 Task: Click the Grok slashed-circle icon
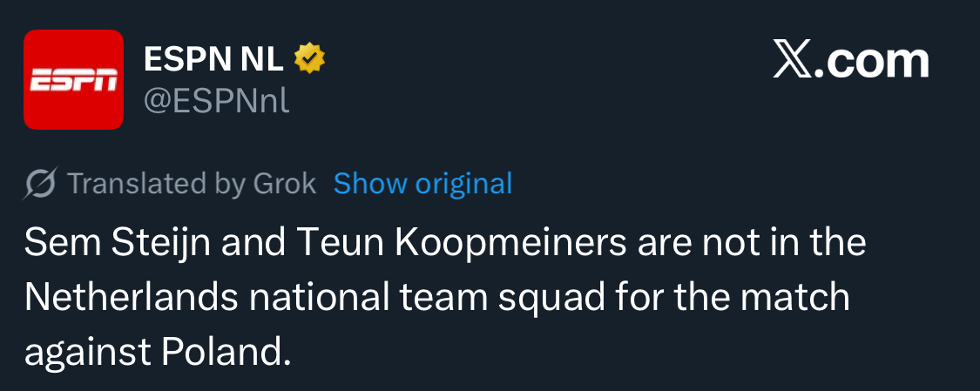click(x=41, y=184)
